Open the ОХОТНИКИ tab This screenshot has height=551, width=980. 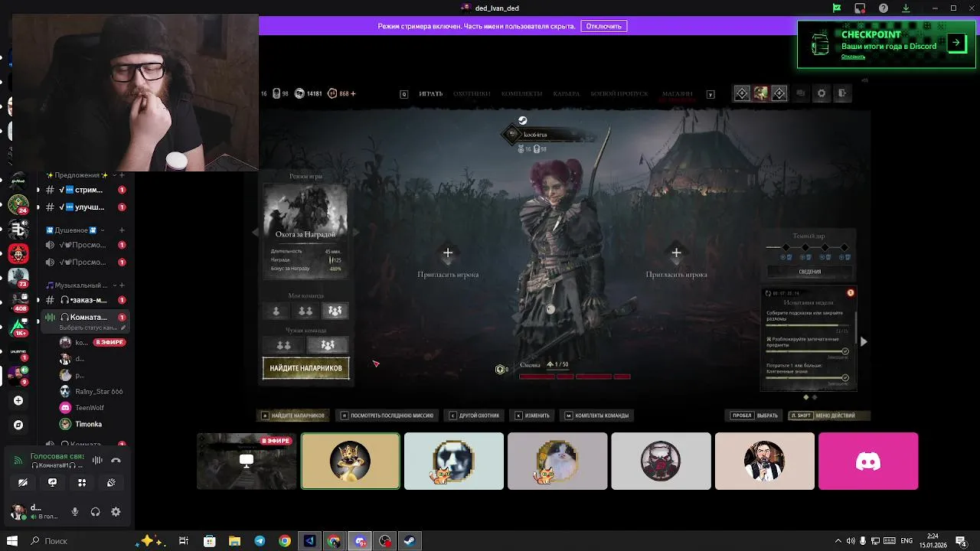472,94
